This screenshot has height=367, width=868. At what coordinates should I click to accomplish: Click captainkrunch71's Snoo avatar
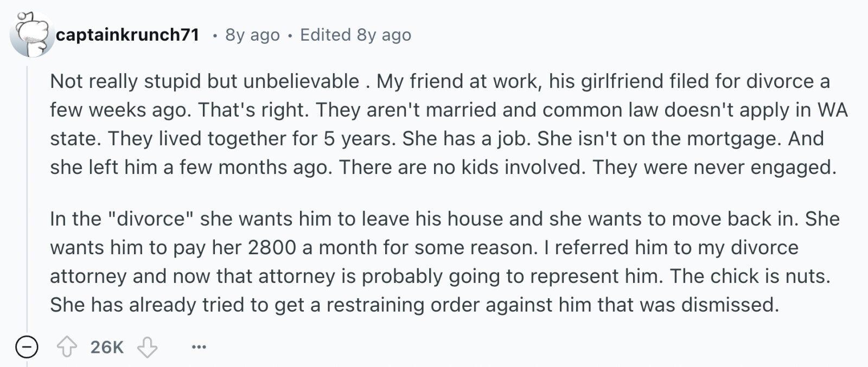point(31,35)
